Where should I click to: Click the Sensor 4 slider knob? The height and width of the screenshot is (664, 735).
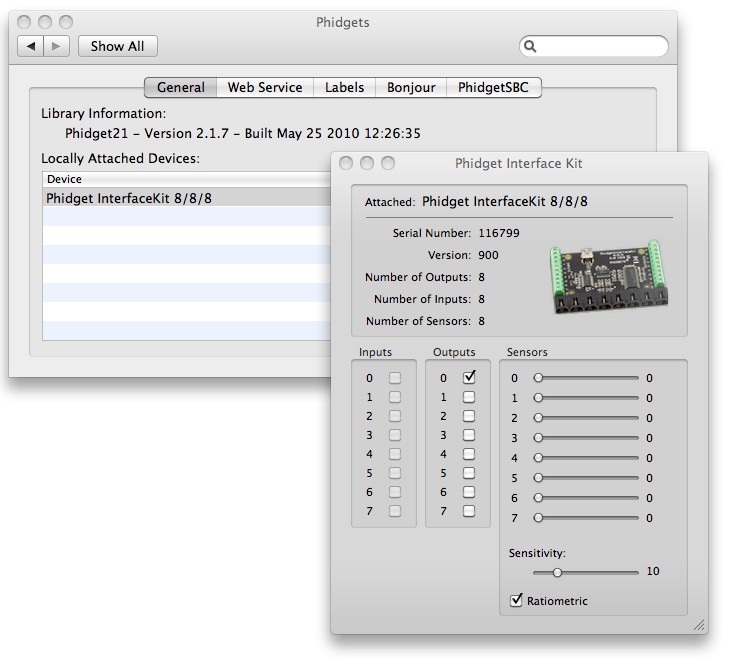(538, 457)
